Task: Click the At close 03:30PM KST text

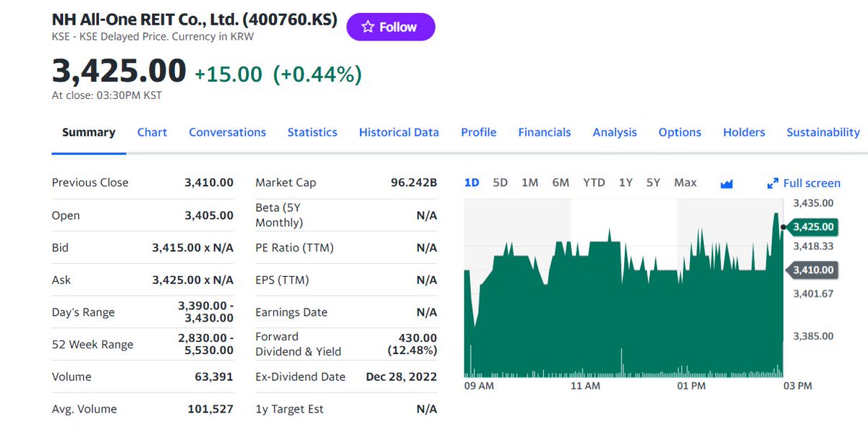Action: click(x=106, y=95)
